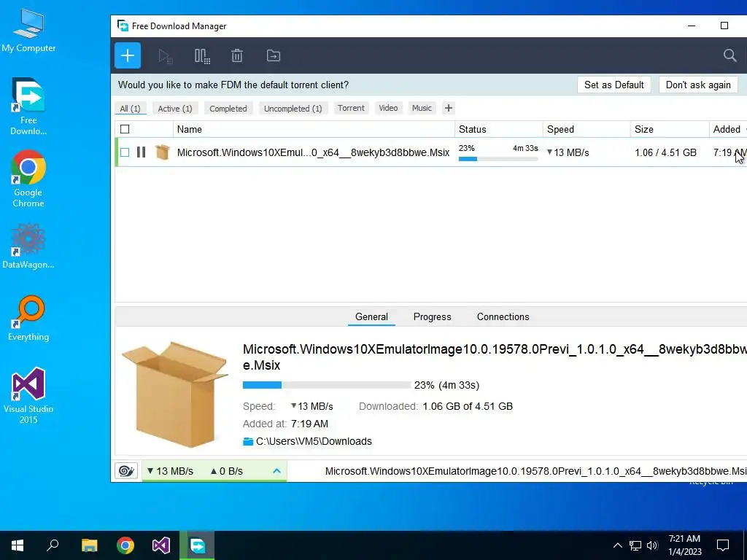
Task: Sort downloads by Speed column header
Action: click(x=586, y=129)
